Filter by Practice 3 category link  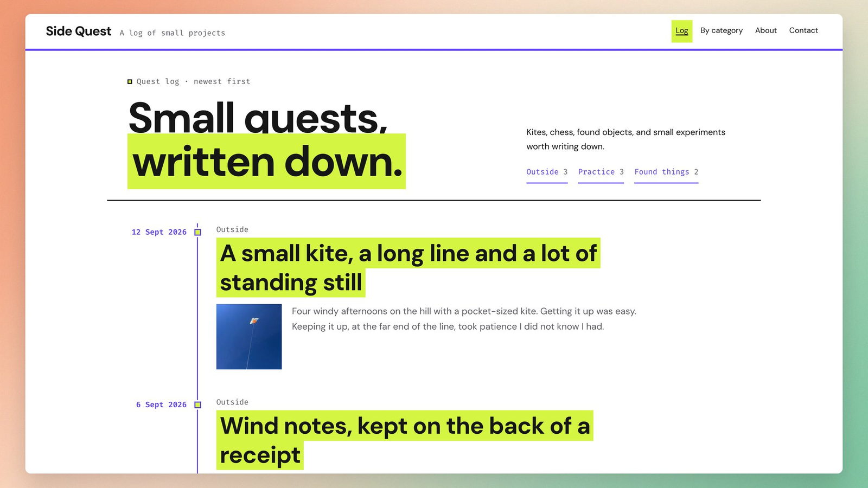(x=601, y=172)
